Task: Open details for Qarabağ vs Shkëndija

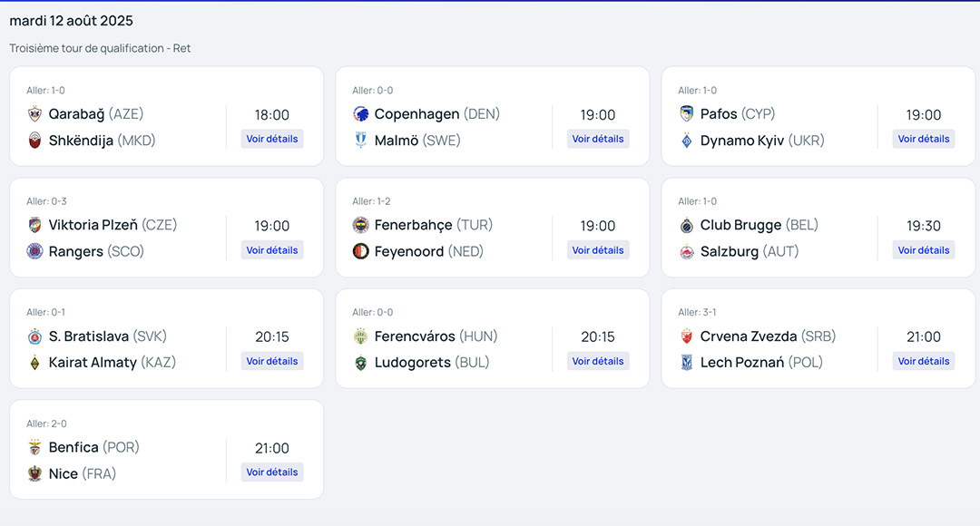Action: tap(272, 139)
